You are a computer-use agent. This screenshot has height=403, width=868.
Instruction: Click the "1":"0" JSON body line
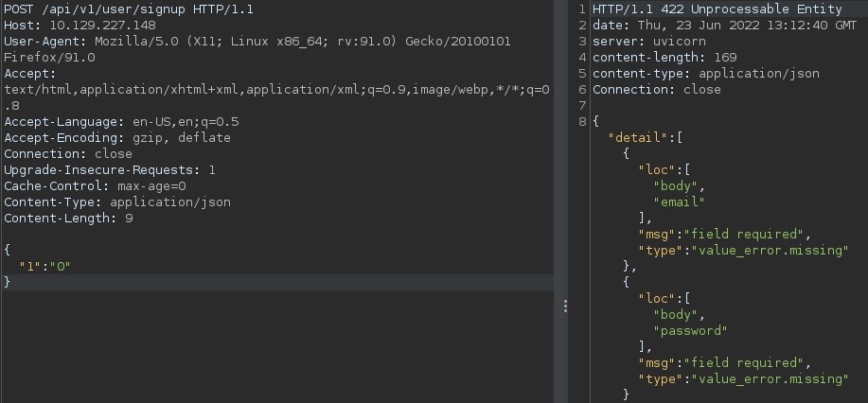(x=45, y=267)
